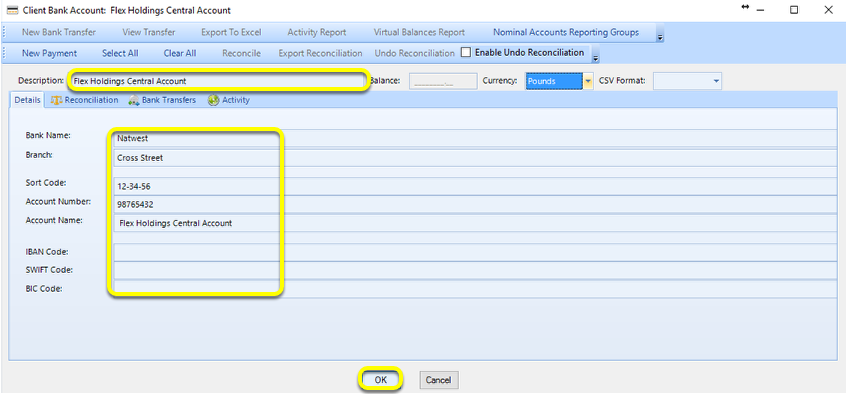Click the window title bar account icon
The height and width of the screenshot is (394, 846).
pos(12,10)
